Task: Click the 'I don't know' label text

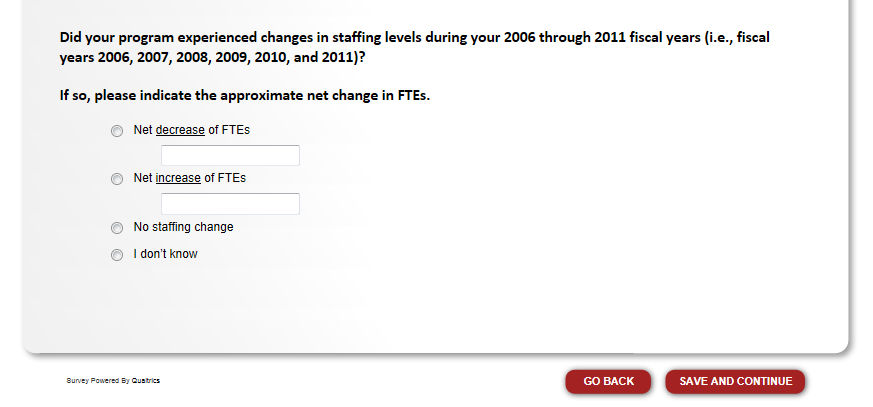Action: (x=165, y=254)
